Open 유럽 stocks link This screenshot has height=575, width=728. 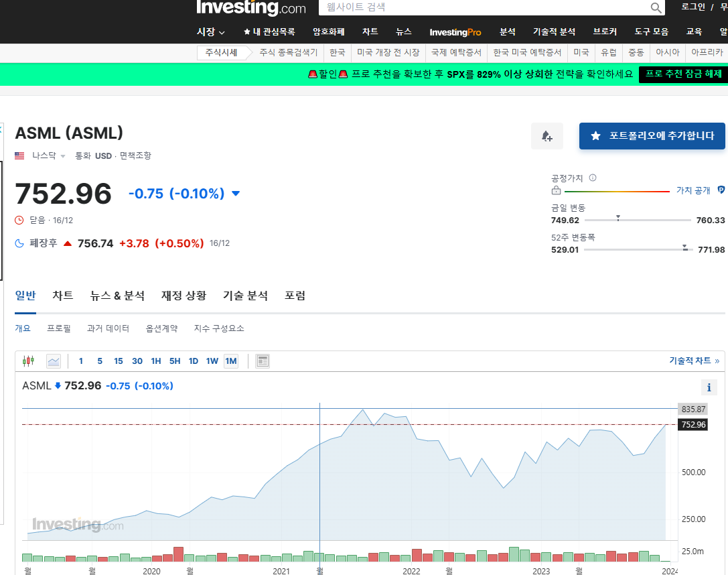(x=609, y=52)
